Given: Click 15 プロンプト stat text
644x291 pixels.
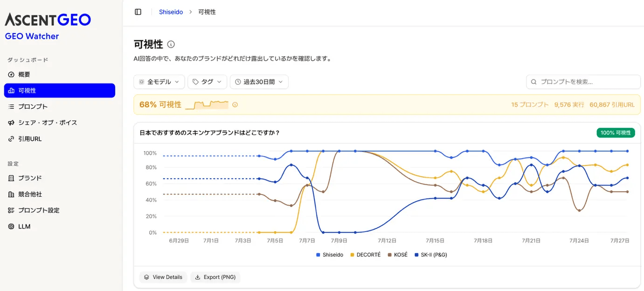Looking at the screenshot, I should click(x=530, y=105).
